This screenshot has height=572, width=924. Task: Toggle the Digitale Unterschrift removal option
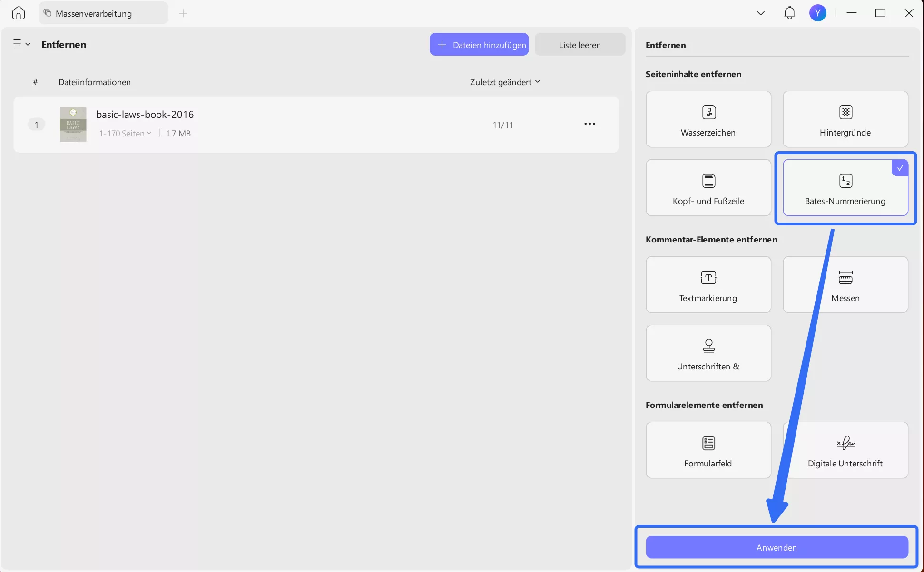click(x=845, y=450)
